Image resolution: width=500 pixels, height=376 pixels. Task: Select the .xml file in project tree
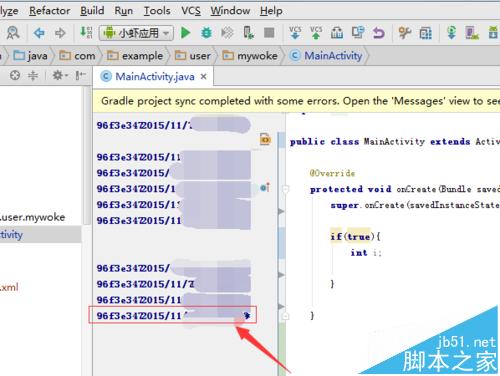click(9, 287)
